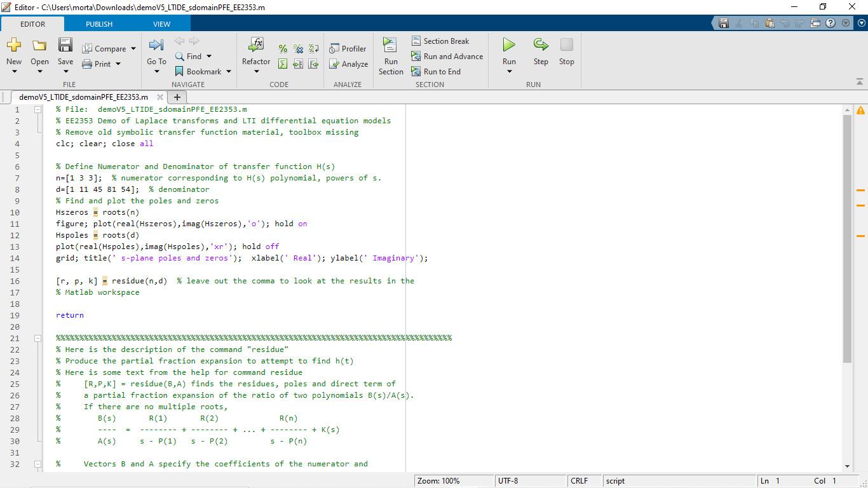
Task: Click the "clc; clear; close all" code line
Action: click(x=105, y=144)
